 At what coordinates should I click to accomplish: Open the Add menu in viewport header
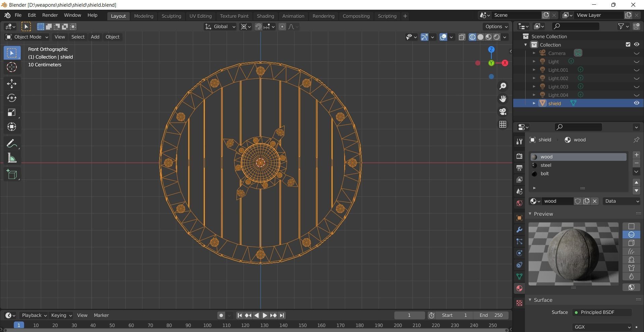point(95,37)
